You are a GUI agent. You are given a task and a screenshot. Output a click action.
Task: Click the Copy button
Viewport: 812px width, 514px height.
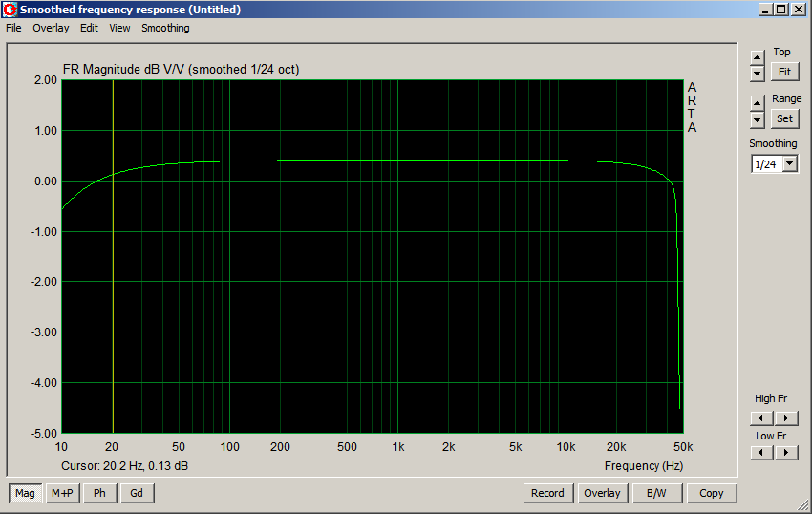click(x=712, y=493)
